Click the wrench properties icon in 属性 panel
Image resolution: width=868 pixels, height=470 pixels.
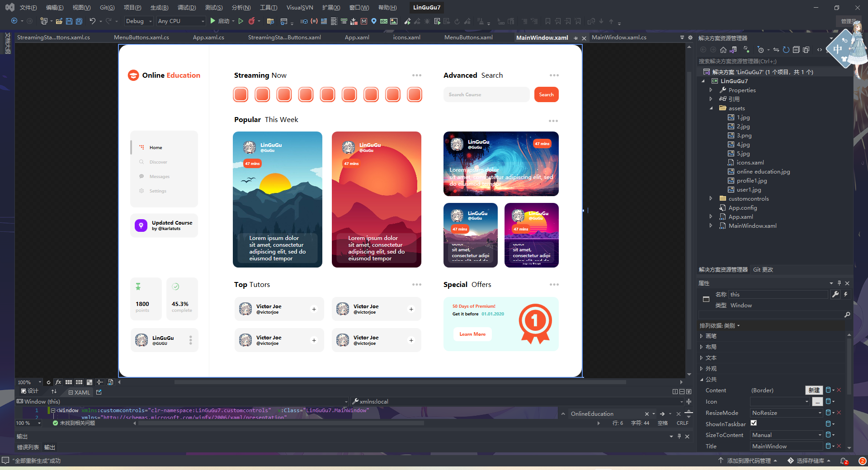coord(835,294)
